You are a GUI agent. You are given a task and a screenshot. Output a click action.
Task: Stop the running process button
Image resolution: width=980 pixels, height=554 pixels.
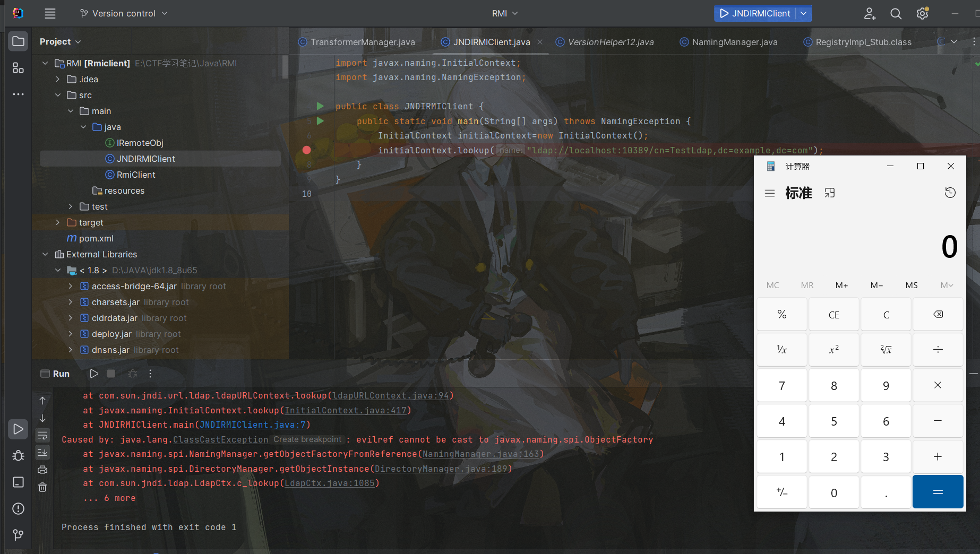coord(111,374)
